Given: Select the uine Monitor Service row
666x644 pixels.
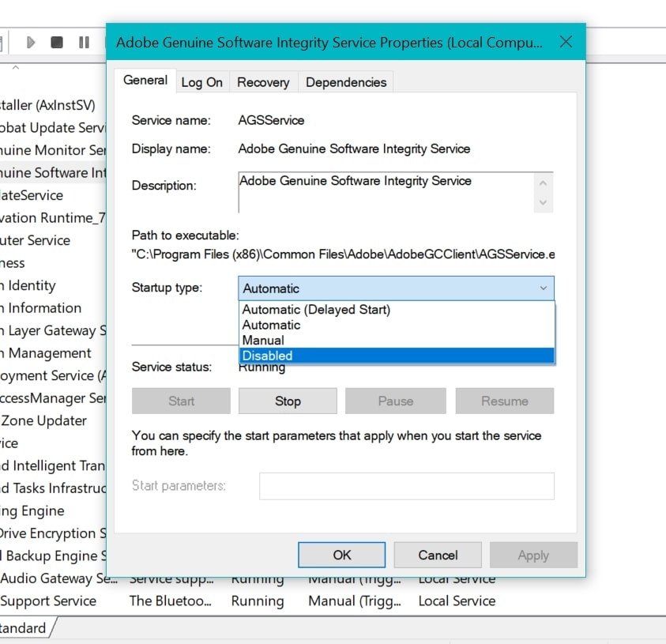Looking at the screenshot, I should [x=53, y=150].
